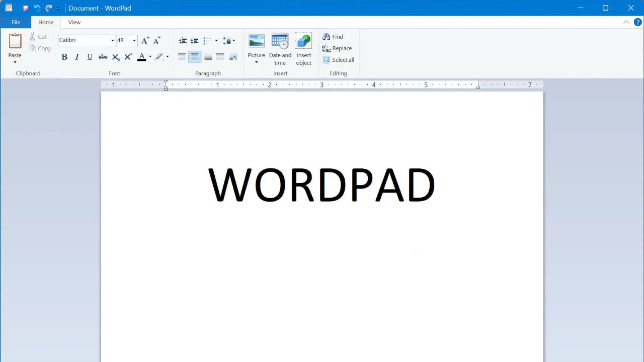Apply the black font color

coord(142,57)
